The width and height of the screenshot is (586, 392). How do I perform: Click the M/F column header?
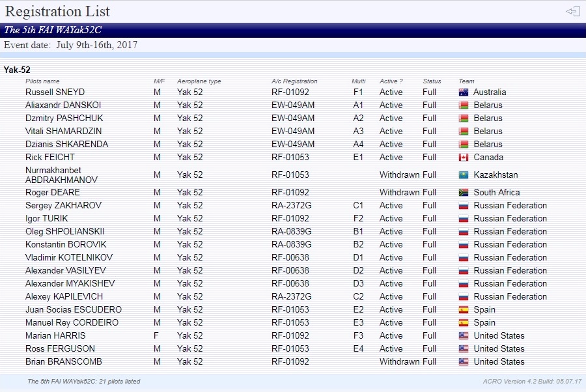(159, 81)
